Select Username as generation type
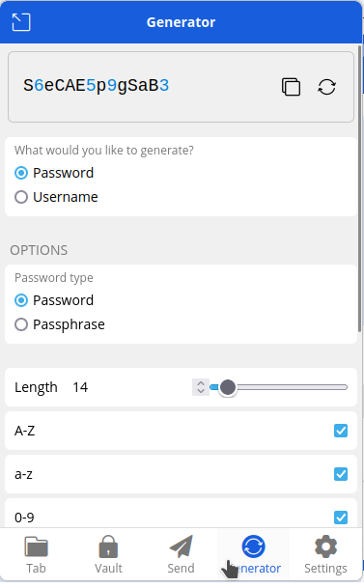 [21, 197]
